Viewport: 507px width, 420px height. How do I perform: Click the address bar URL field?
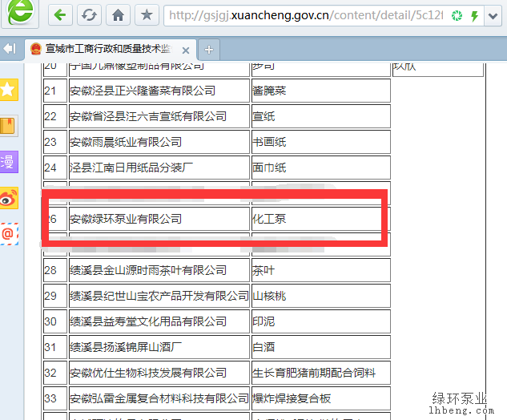[304, 16]
